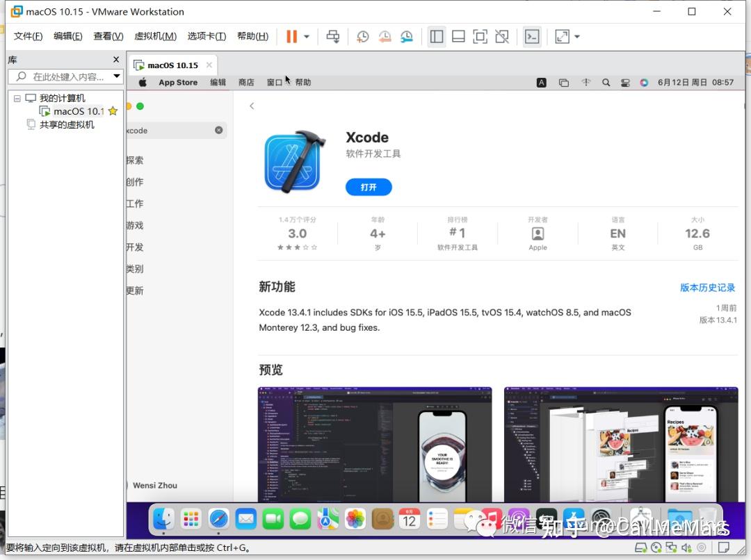Open Photos from the dock
Screen dimensions: 751x560
(355, 519)
